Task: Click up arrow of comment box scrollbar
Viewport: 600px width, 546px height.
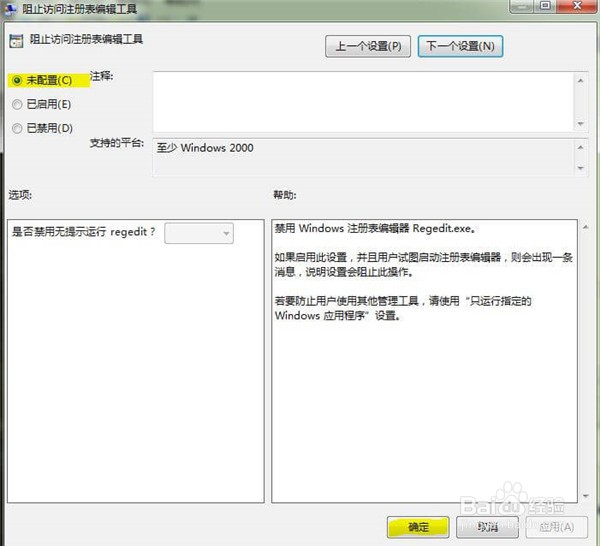Action: tap(580, 81)
